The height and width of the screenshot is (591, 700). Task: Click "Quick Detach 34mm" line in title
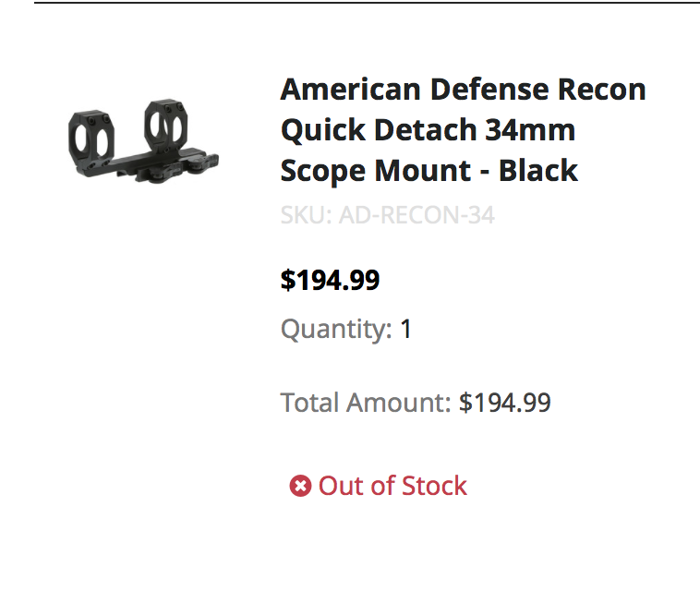click(x=428, y=130)
